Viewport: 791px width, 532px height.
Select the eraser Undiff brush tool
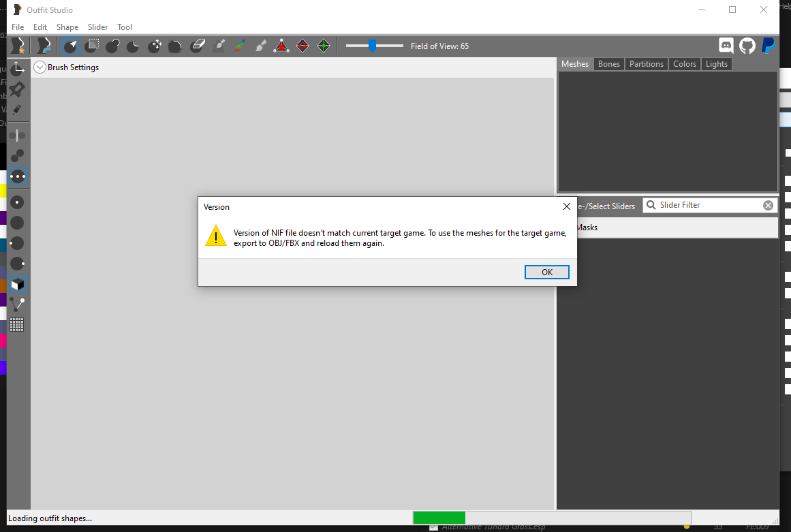pos(198,46)
